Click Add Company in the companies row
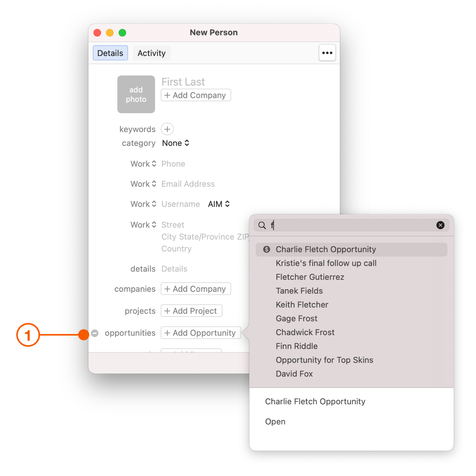The width and height of the screenshot is (476, 476). (x=196, y=289)
